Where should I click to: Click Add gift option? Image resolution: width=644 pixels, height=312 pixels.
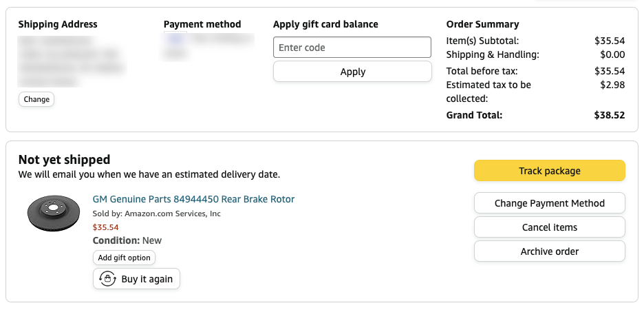click(x=124, y=258)
